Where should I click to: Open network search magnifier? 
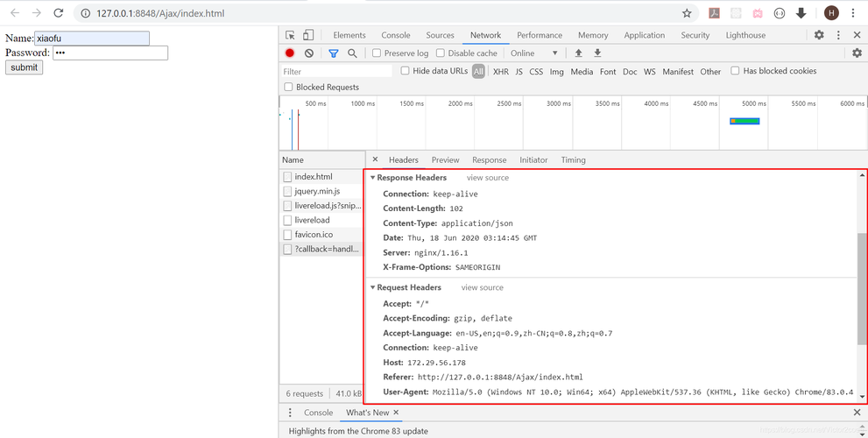pos(352,53)
